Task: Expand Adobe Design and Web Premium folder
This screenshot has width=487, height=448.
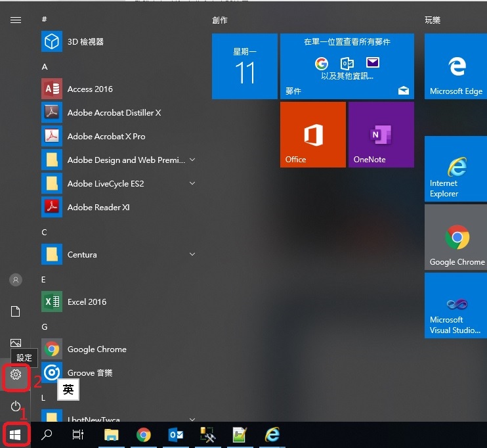Action: [192, 160]
